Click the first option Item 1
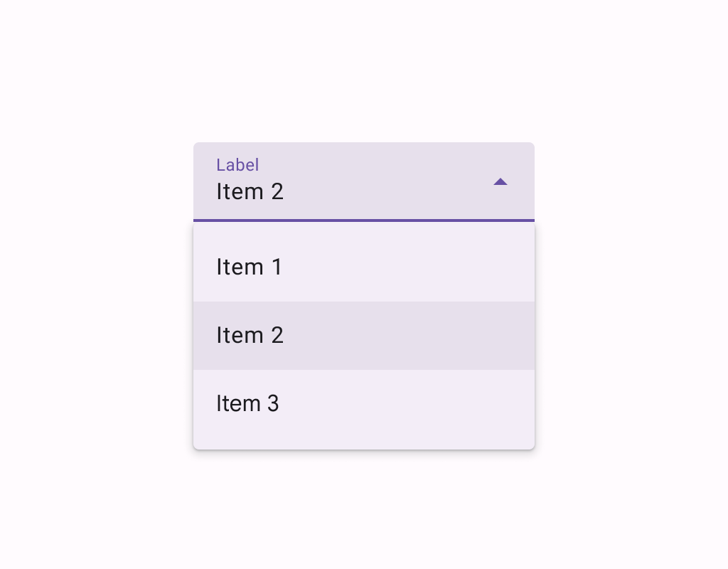The width and height of the screenshot is (728, 569). [364, 267]
